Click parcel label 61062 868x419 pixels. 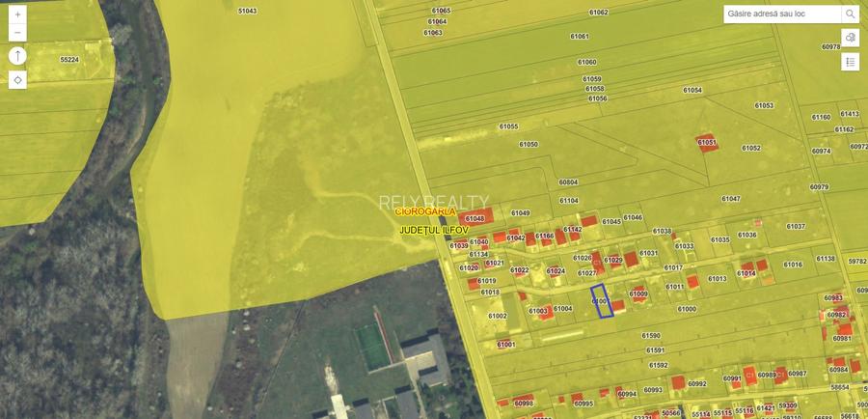(x=598, y=12)
